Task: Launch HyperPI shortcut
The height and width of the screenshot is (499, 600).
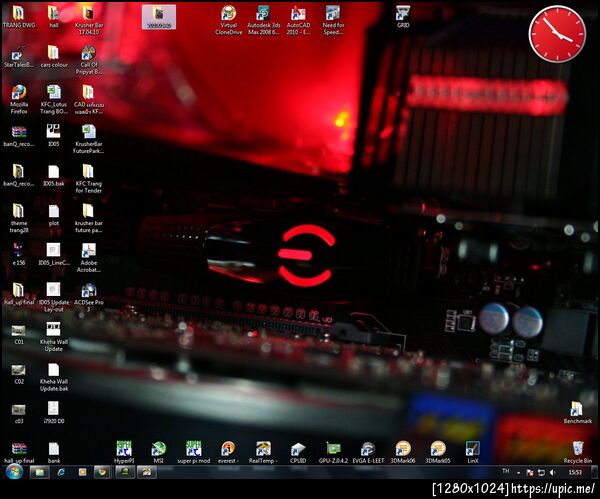Action: (x=124, y=452)
